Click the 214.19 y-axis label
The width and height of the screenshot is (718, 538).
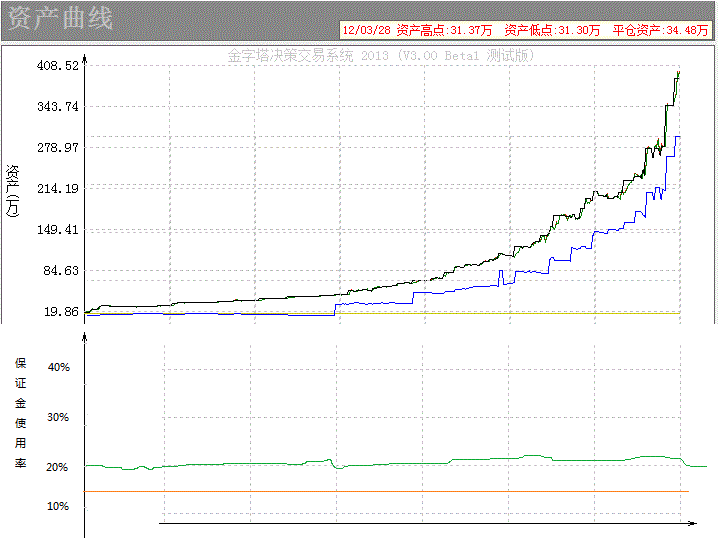point(58,189)
